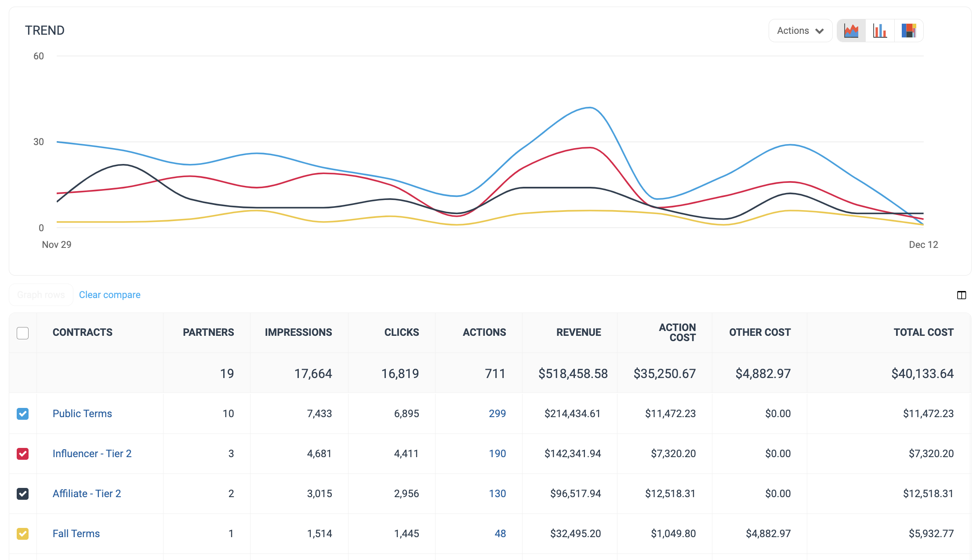980x560 pixels.
Task: Click the total clicks value 16,819
Action: coord(400,374)
